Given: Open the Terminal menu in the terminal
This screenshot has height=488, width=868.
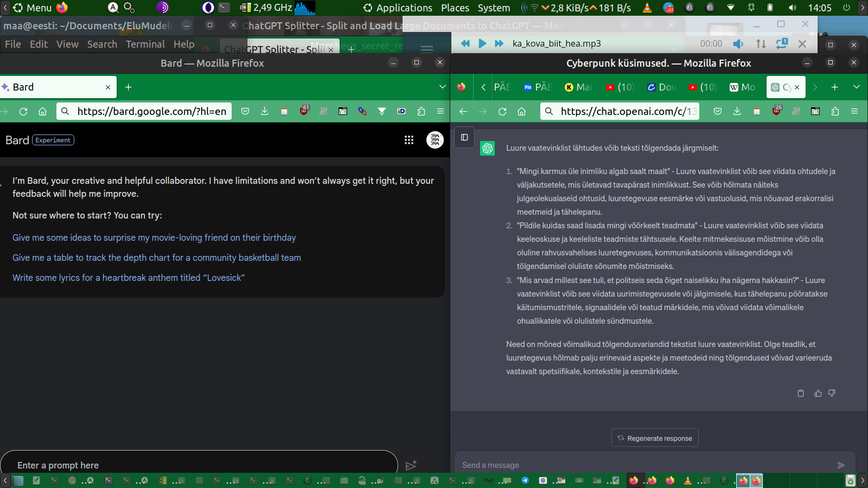Looking at the screenshot, I should click(145, 44).
